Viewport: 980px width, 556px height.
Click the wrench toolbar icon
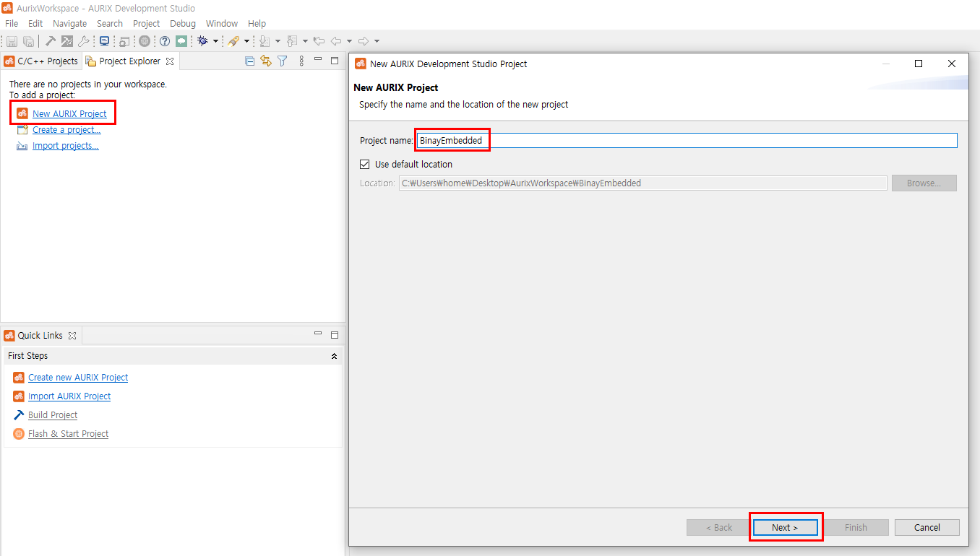(x=84, y=41)
